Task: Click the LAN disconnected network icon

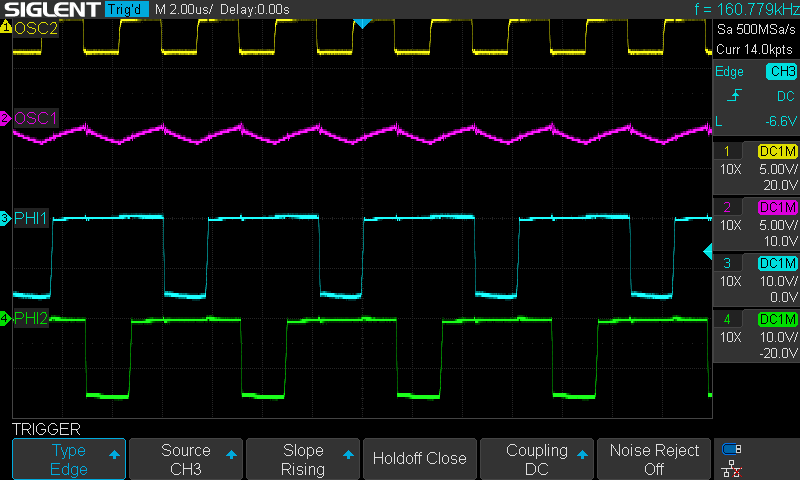Action: [x=732, y=469]
